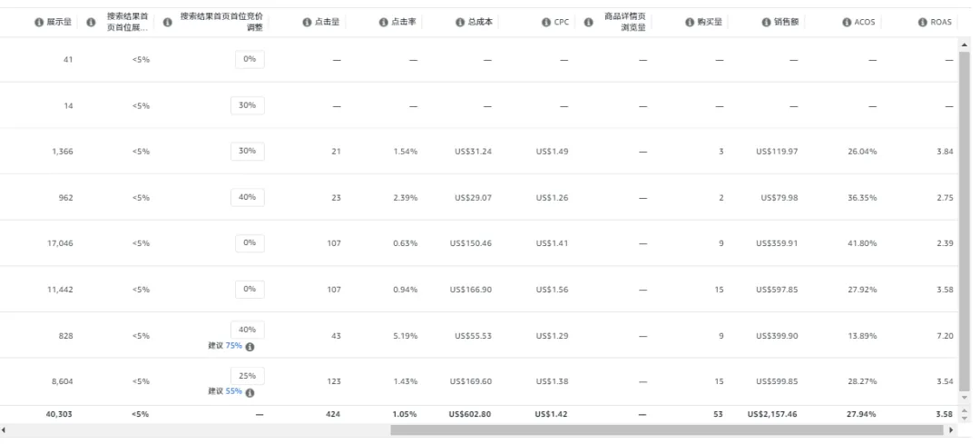Apply the suggested 75% bid adjustment link
The width and height of the screenshot is (980, 444).
tap(233, 346)
